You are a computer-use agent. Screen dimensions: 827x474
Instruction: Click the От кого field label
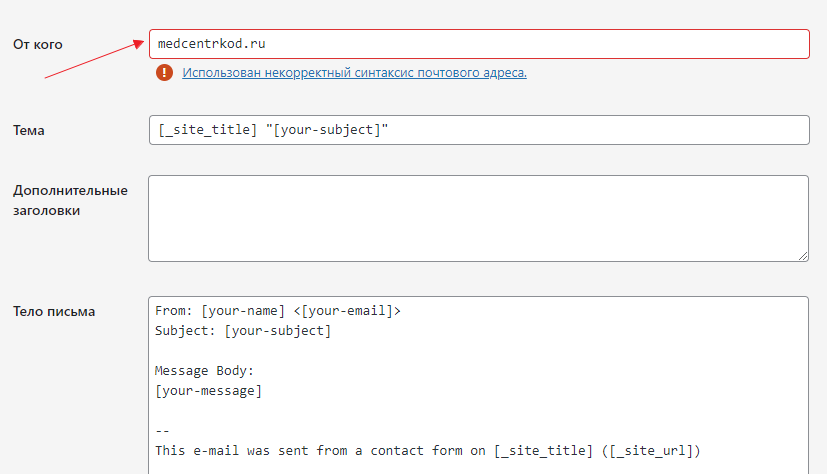[x=38, y=45]
